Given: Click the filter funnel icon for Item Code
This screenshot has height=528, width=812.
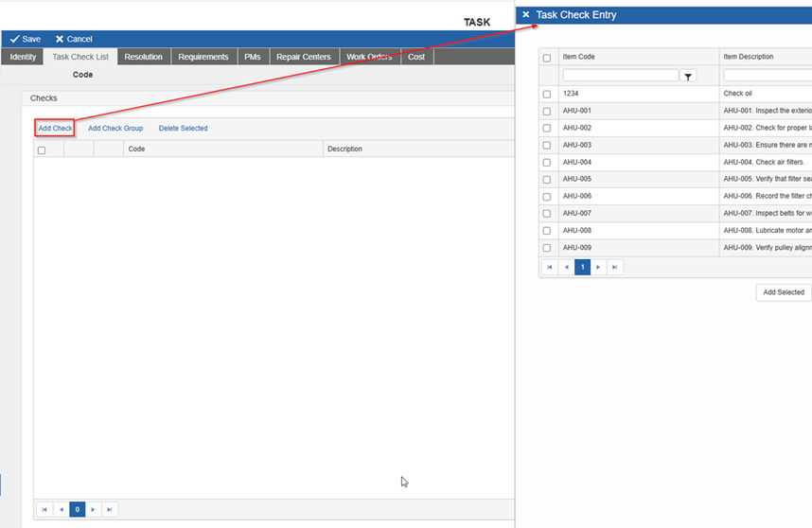Looking at the screenshot, I should [689, 76].
